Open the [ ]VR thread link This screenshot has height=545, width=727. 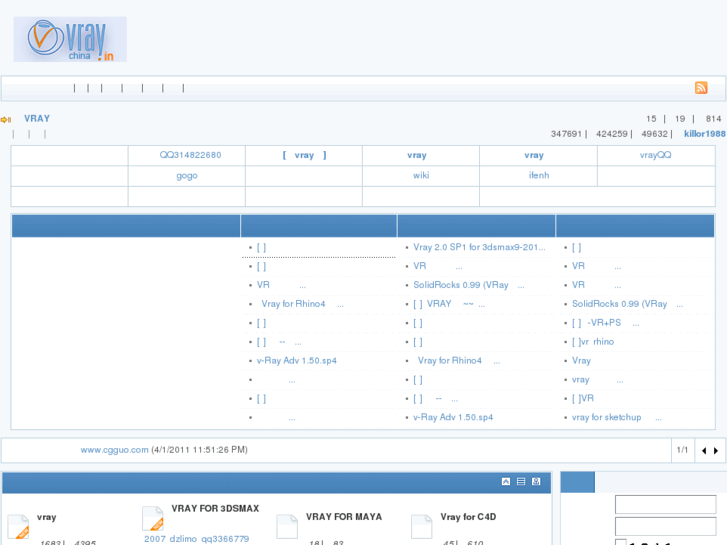[582, 398]
